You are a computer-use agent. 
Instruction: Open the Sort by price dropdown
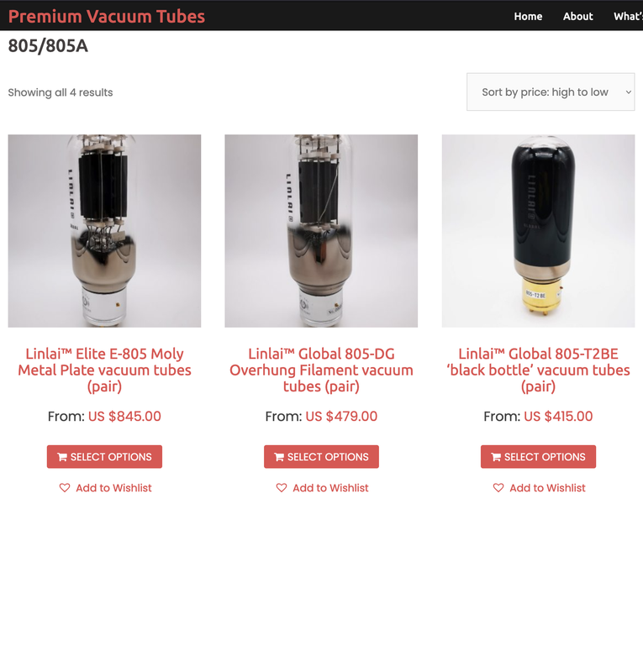551,92
